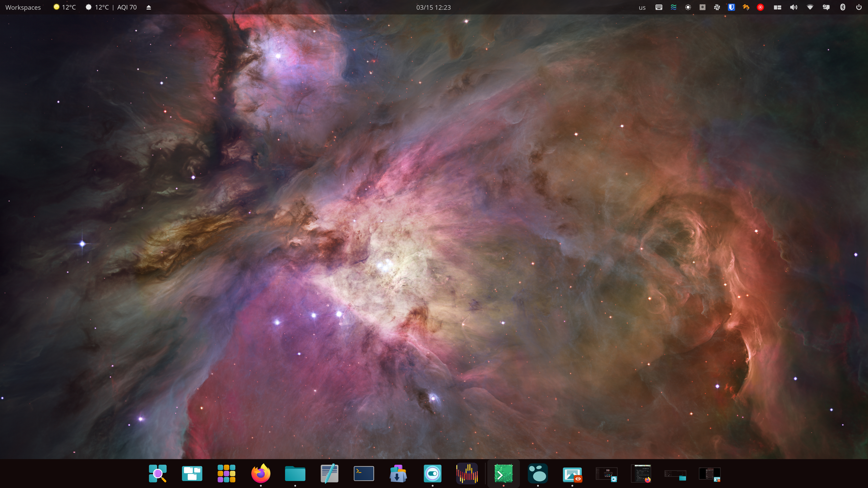Open the Slack tray icon
The image size is (868, 488).
click(717, 7)
